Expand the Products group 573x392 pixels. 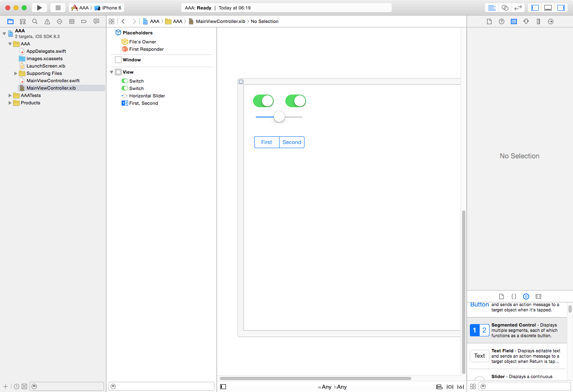coord(10,103)
